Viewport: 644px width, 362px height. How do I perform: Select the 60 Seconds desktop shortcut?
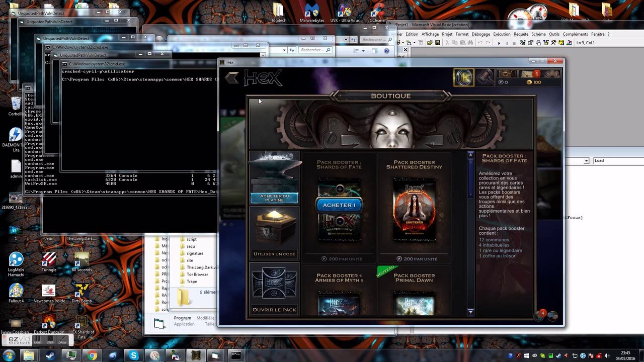[x=82, y=262]
